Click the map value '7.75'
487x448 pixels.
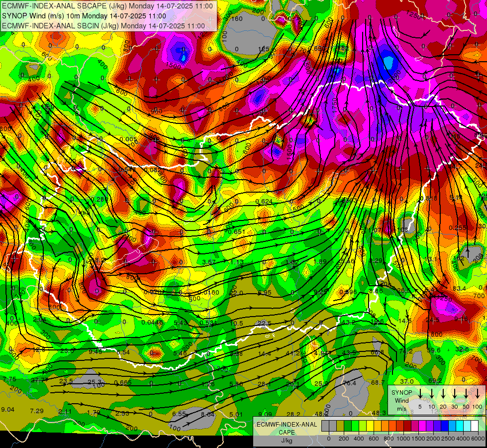(x=9, y=379)
